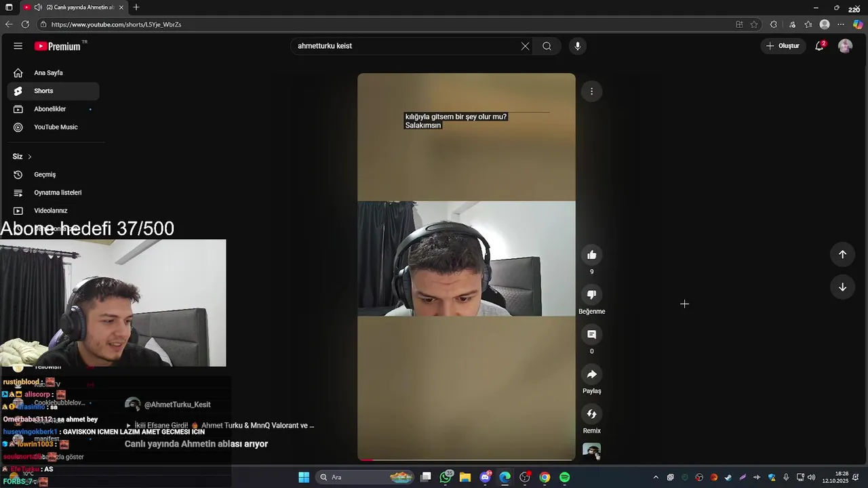Expand the Siz section chevron
This screenshot has width=868, height=488.
tap(29, 157)
